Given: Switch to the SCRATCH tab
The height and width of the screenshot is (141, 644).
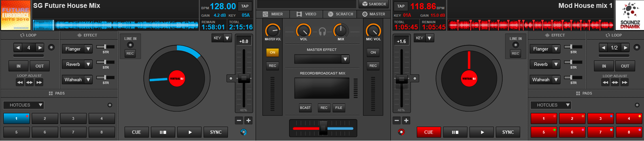Looking at the screenshot, I should (340, 14).
